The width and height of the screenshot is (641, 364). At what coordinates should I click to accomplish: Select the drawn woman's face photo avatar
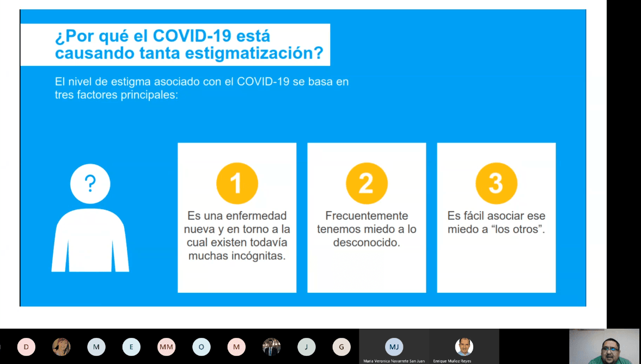tap(62, 347)
